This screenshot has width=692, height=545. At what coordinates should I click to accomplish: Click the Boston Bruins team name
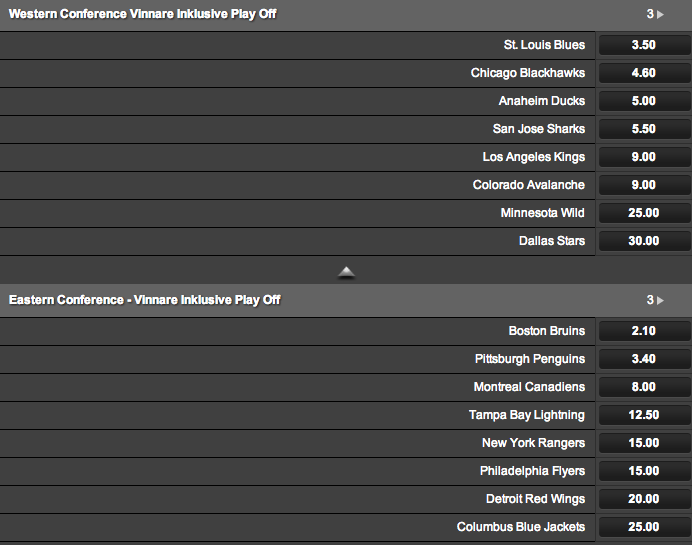[x=546, y=331]
